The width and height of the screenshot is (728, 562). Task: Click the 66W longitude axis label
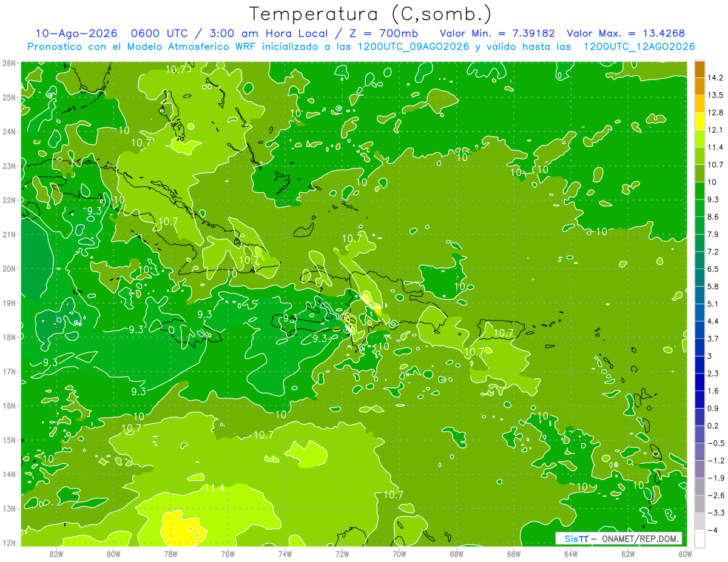(514, 554)
